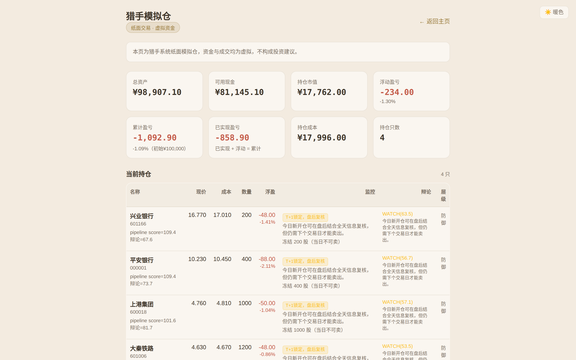Click the -1.09%（初始¥100,000）note
576x360 pixels.
[159, 148]
